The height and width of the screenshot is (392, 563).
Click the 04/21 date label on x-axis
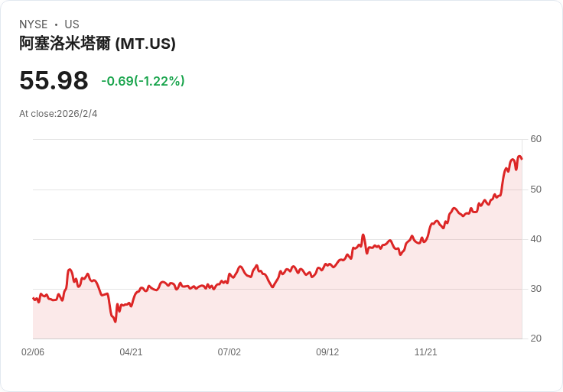[x=131, y=352]
